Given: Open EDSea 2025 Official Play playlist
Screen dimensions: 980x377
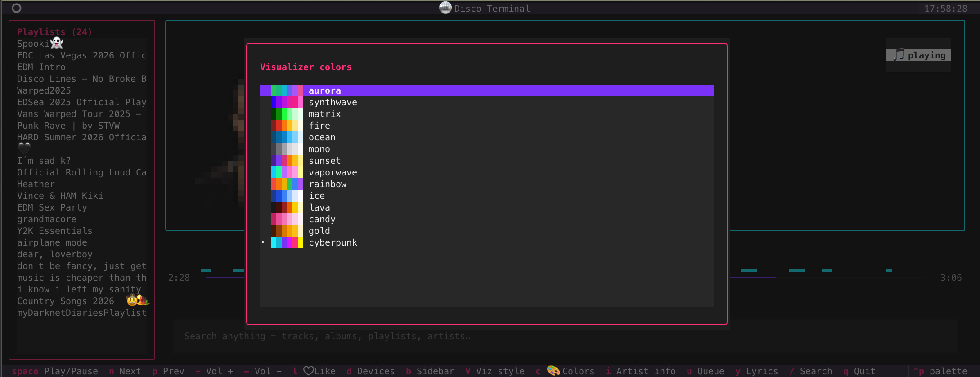Looking at the screenshot, I should [x=82, y=102].
